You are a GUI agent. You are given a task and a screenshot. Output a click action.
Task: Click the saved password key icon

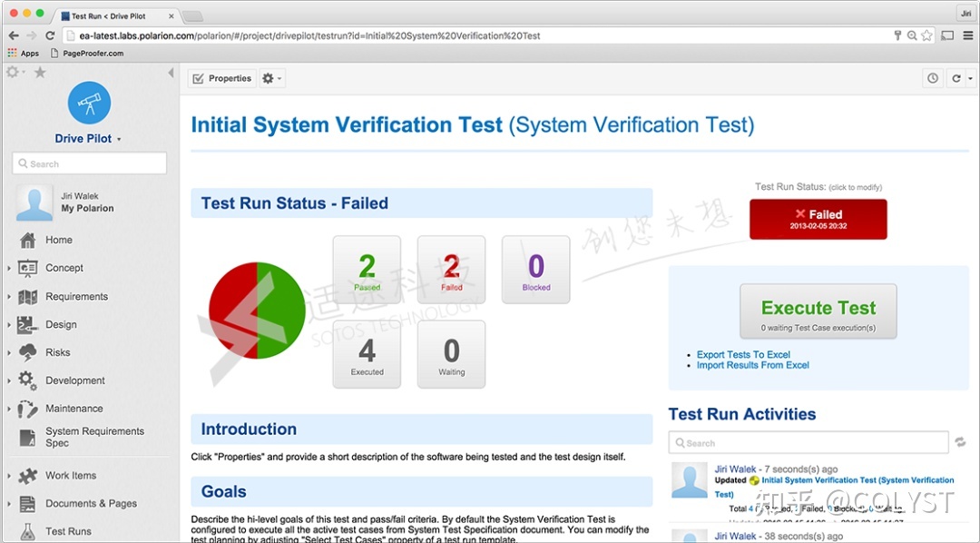(x=897, y=35)
